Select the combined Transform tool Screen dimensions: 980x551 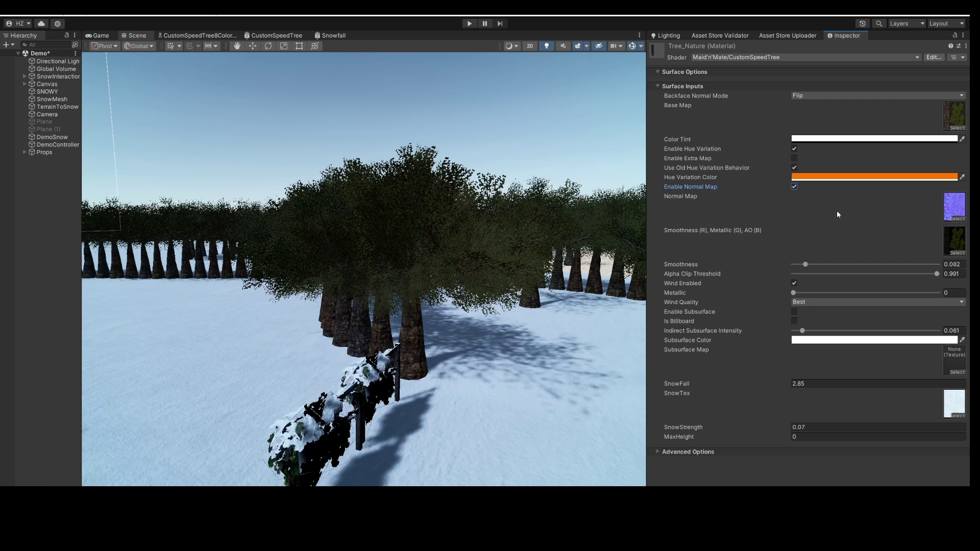coord(315,46)
